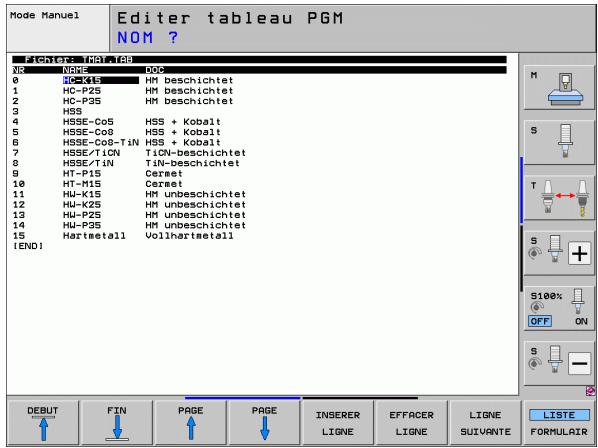Increase spindle speed with plus softkey
Viewport: 598px width, 448px height.
pyautogui.click(x=559, y=252)
